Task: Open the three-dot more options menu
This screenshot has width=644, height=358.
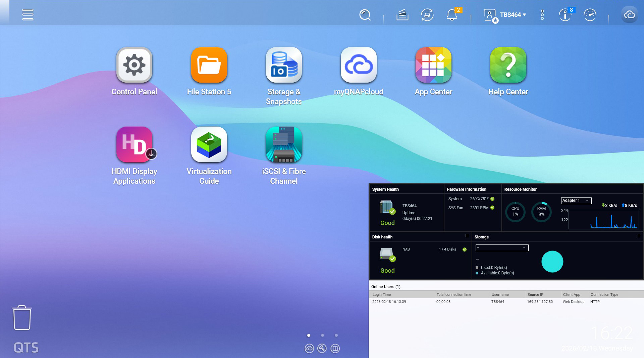Action: point(542,15)
